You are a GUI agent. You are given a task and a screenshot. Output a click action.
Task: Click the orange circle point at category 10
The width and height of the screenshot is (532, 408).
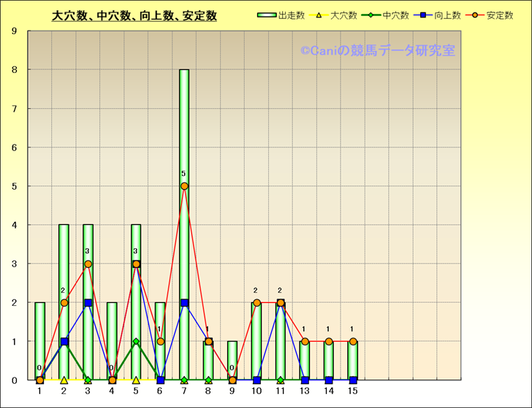pyautogui.click(x=256, y=303)
